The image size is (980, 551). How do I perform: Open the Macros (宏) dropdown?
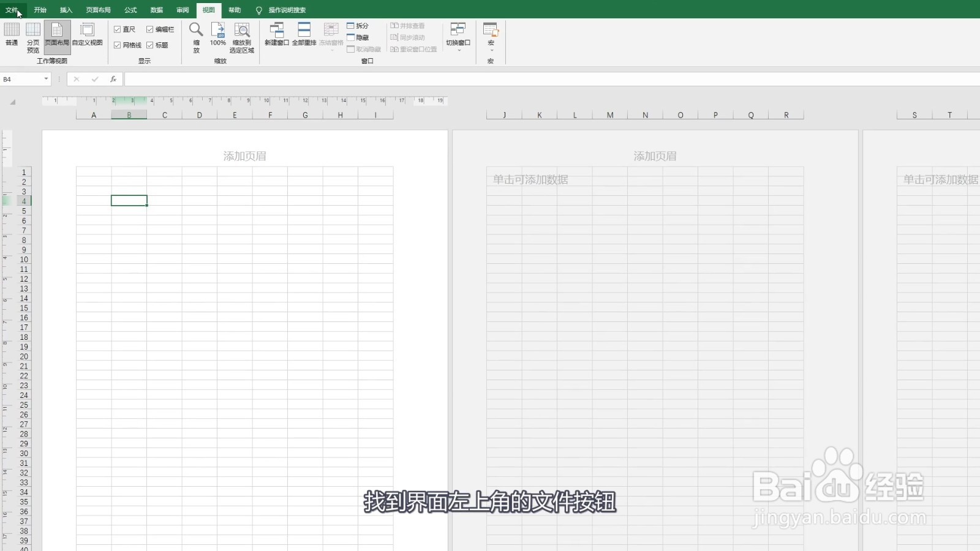tap(491, 37)
